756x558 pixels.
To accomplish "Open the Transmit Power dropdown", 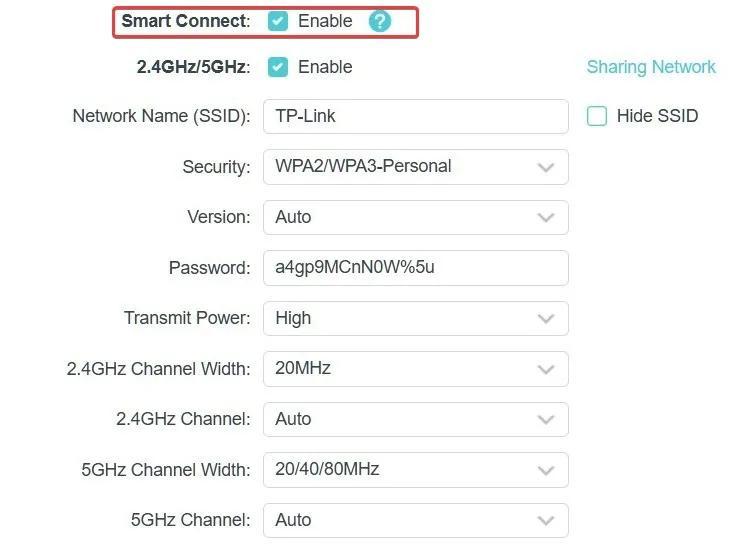I will 415,318.
